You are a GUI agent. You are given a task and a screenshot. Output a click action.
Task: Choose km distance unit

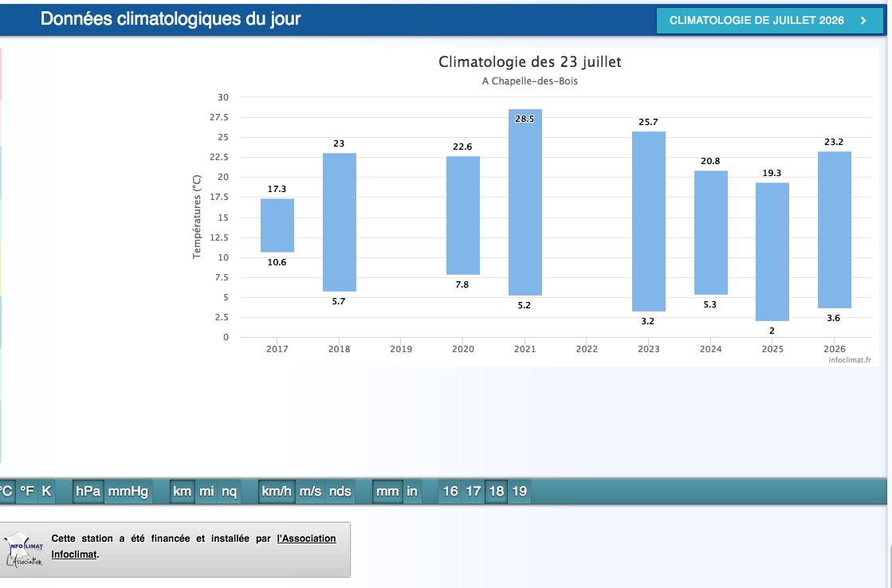pyautogui.click(x=182, y=492)
